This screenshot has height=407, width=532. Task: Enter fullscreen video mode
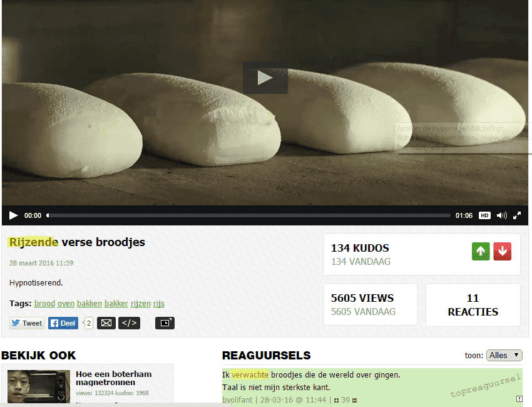point(518,215)
